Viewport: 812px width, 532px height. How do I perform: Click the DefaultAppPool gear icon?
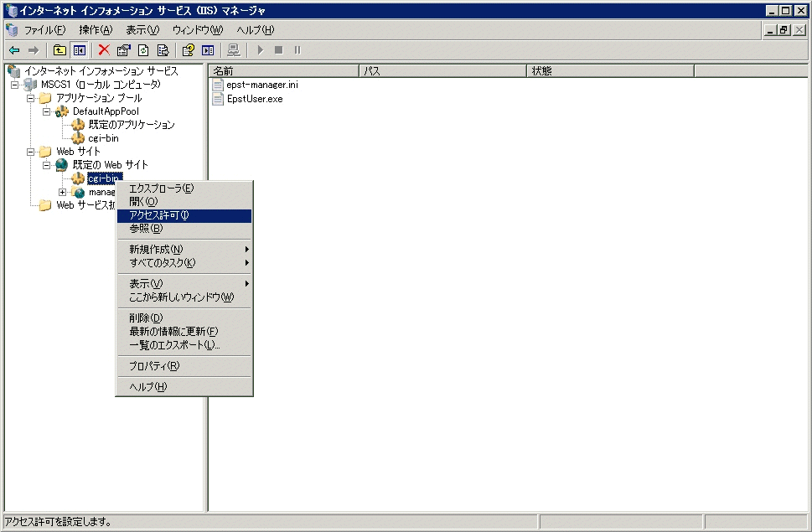62,111
